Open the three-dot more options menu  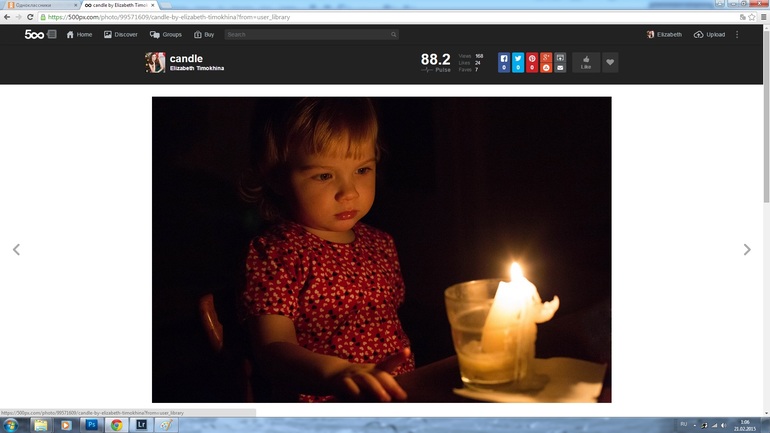tap(737, 34)
